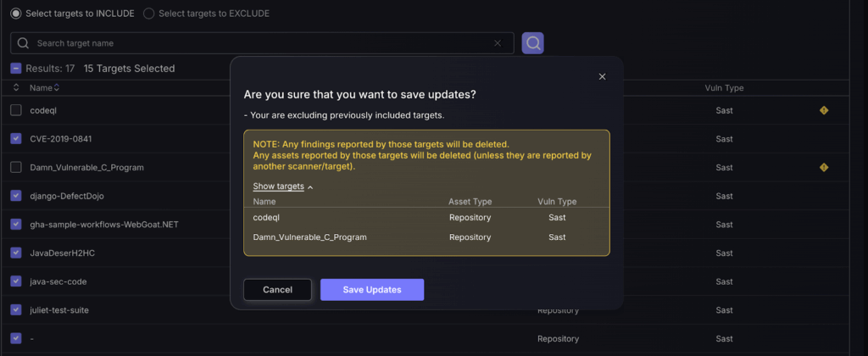This screenshot has width=868, height=356.
Task: Click the warning icon on the codeql row
Action: click(824, 110)
